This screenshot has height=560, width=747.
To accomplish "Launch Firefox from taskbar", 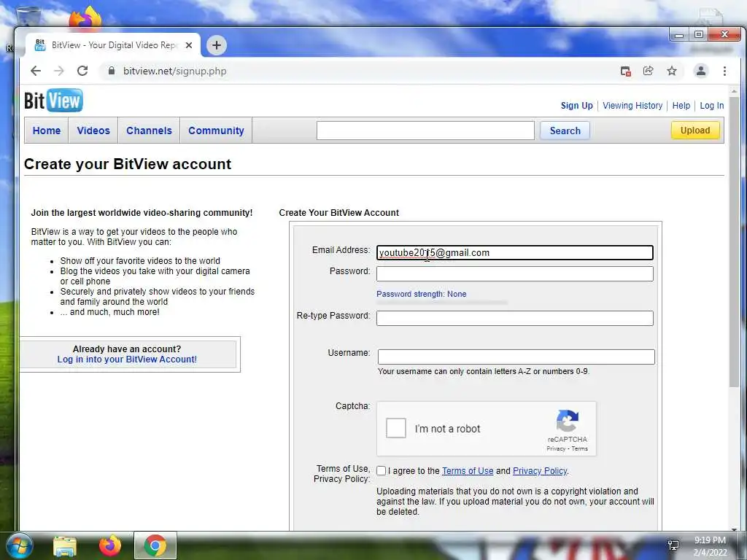I will (x=110, y=545).
